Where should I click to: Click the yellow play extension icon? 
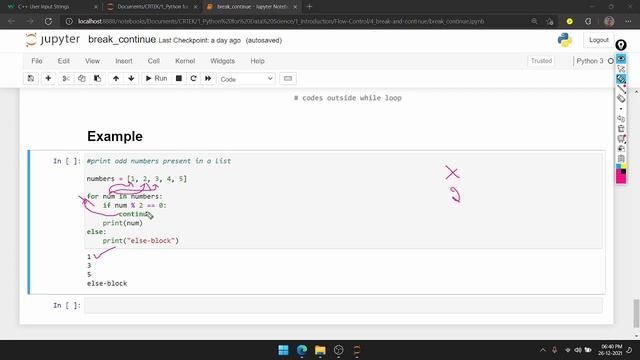[x=570, y=21]
